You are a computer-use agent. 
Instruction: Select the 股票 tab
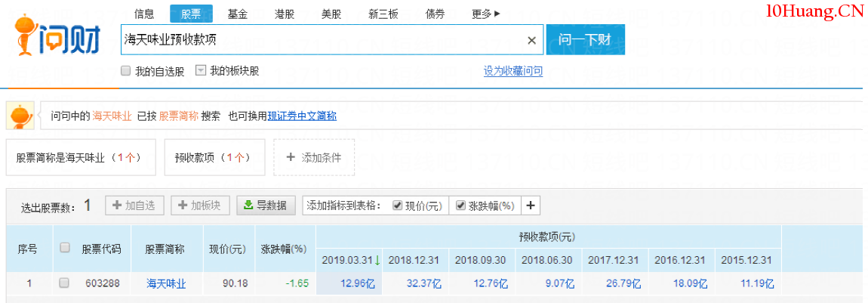pyautogui.click(x=191, y=14)
